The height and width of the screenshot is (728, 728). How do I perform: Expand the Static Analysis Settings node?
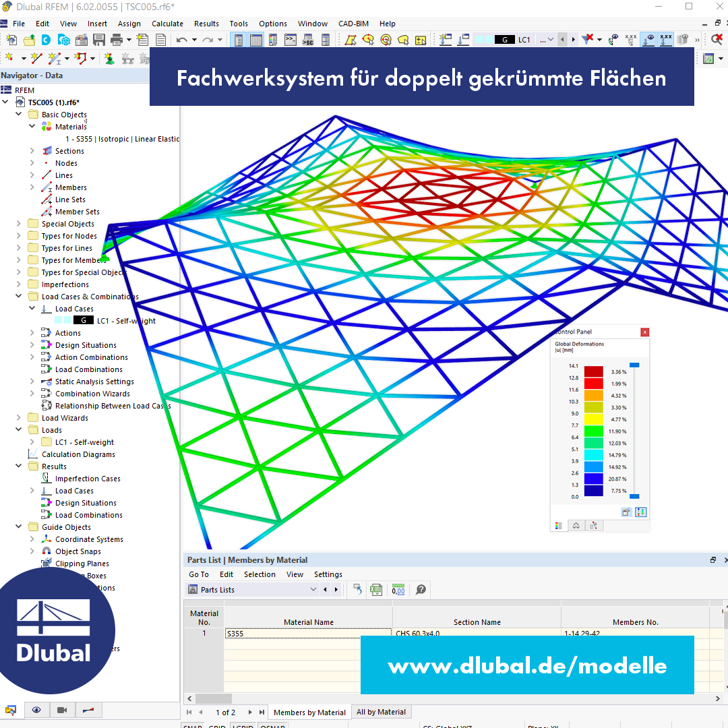coord(32,381)
